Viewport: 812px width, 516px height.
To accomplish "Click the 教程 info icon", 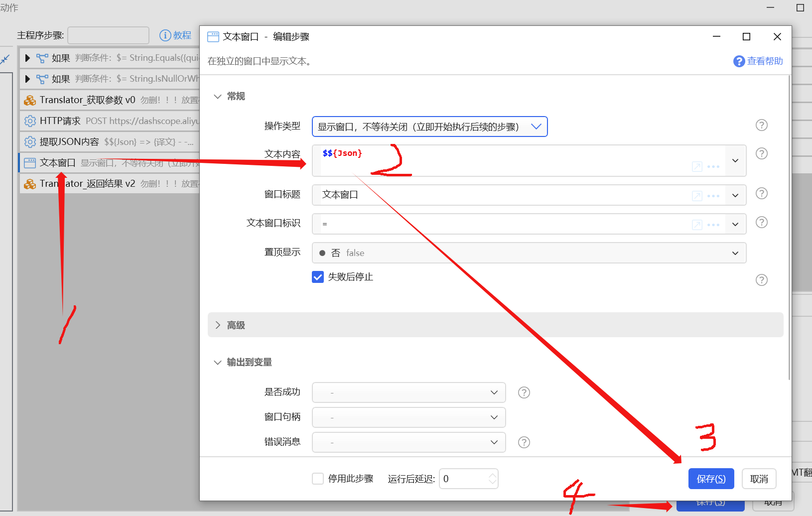I will pos(165,35).
